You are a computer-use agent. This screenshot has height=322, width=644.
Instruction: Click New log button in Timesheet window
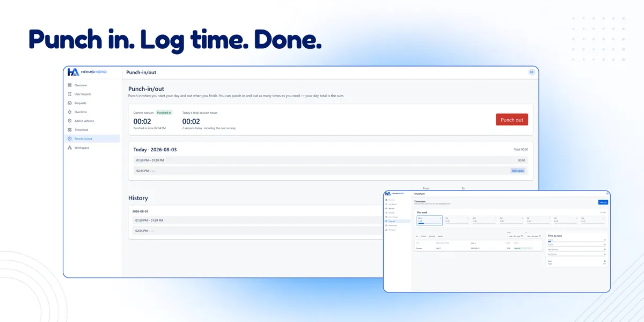point(603,202)
